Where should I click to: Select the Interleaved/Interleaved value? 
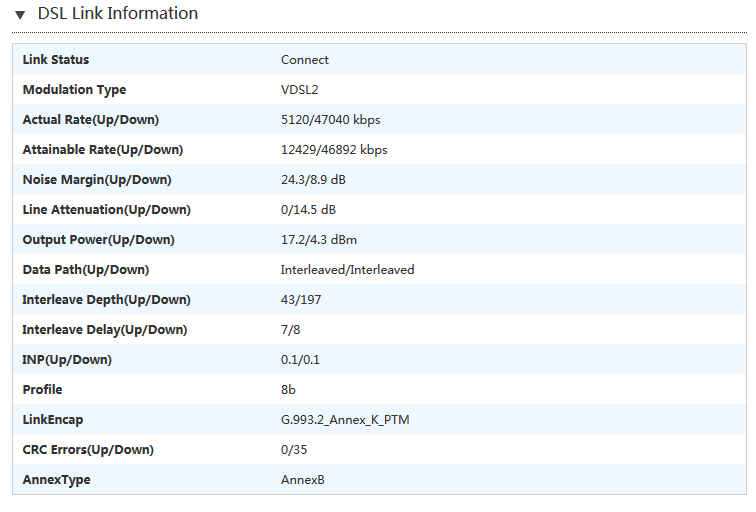(x=348, y=269)
